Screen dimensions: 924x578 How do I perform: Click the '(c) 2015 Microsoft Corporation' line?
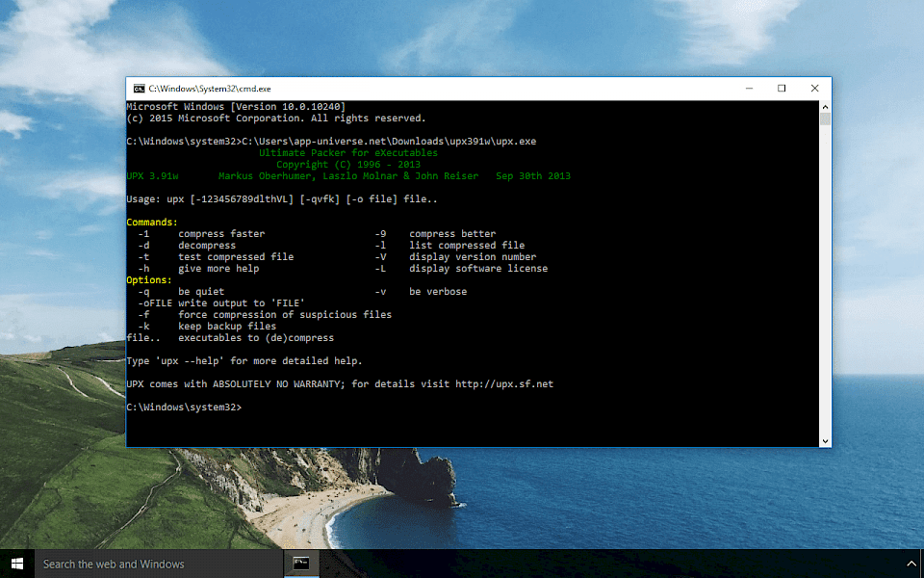click(x=276, y=118)
